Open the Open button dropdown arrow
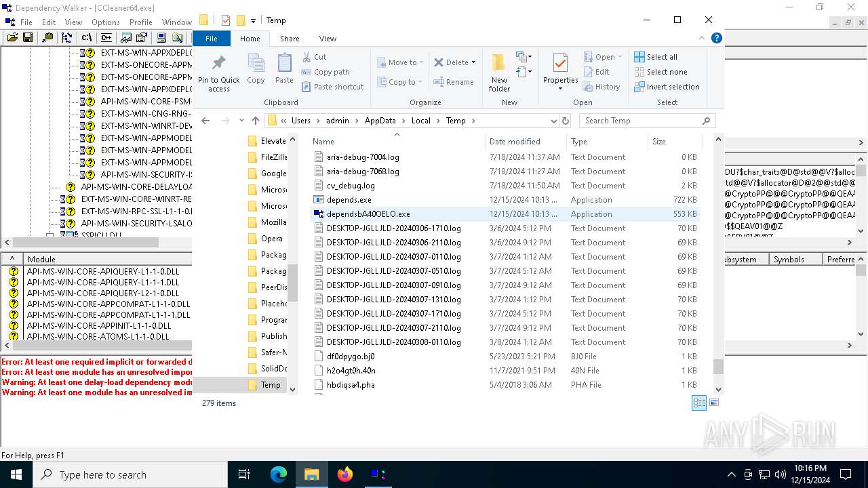 click(620, 57)
